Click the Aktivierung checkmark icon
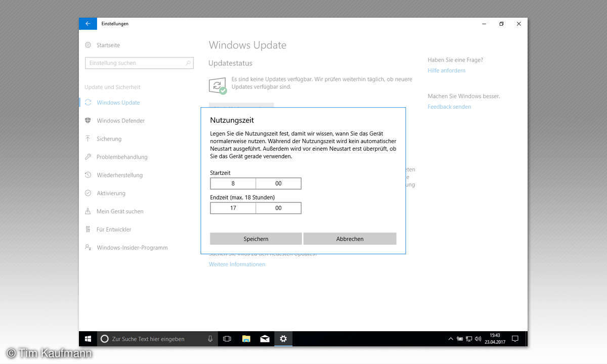 (88, 193)
